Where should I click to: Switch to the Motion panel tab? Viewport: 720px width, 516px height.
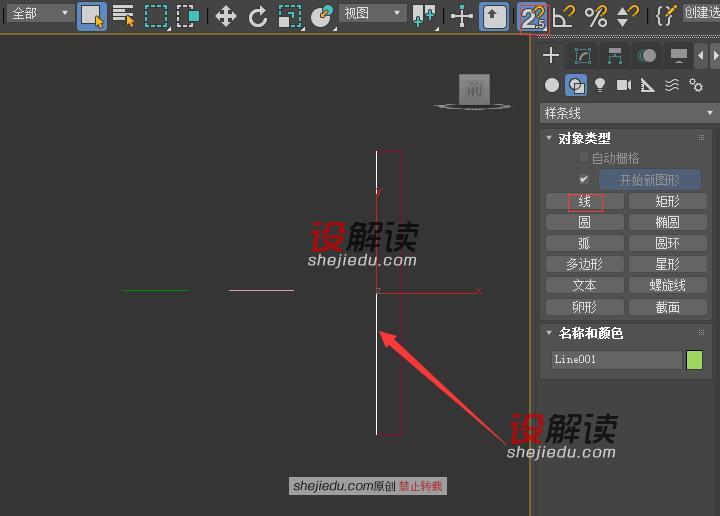click(x=647, y=56)
